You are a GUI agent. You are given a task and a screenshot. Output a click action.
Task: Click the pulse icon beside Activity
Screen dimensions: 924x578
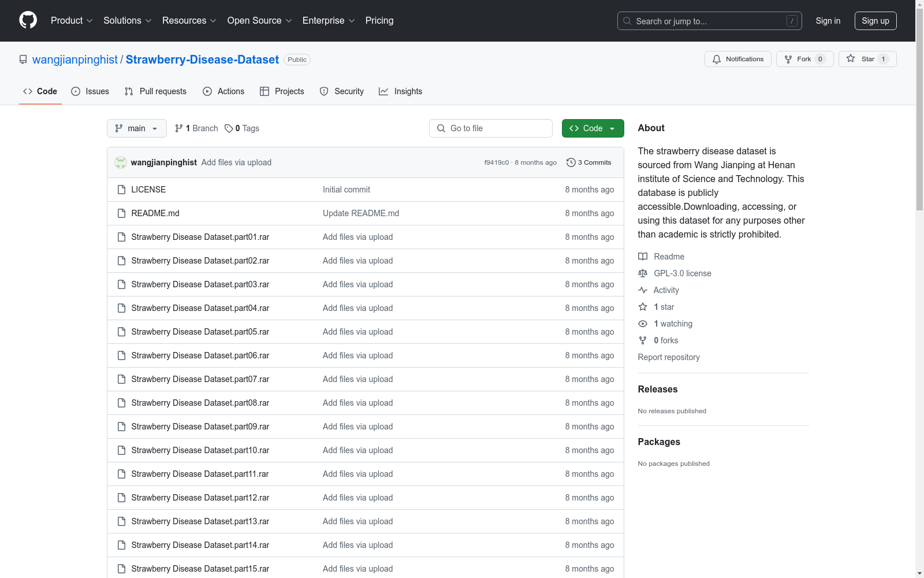(x=643, y=290)
